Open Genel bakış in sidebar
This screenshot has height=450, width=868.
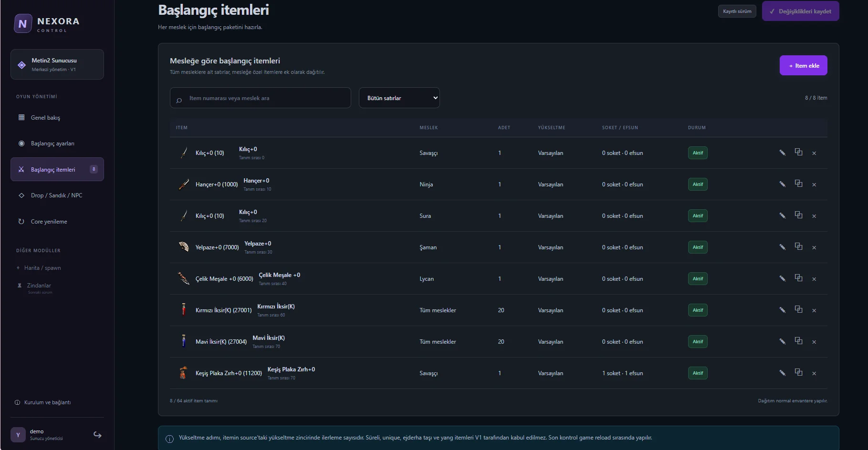57,118
